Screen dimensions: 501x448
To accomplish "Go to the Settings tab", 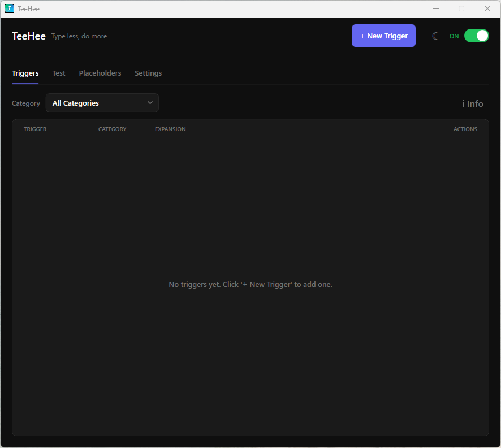I will pyautogui.click(x=148, y=73).
